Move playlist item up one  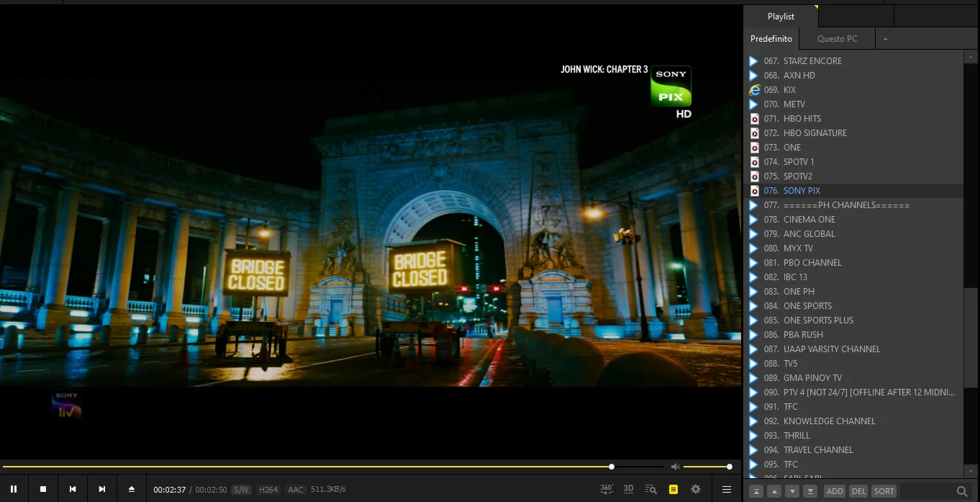tap(774, 491)
